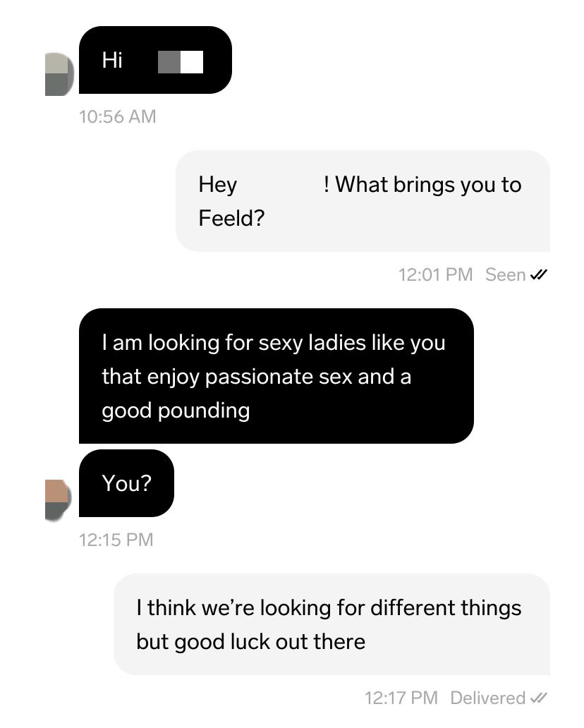
Task: Click the "Seen" status label
Action: [x=505, y=275]
